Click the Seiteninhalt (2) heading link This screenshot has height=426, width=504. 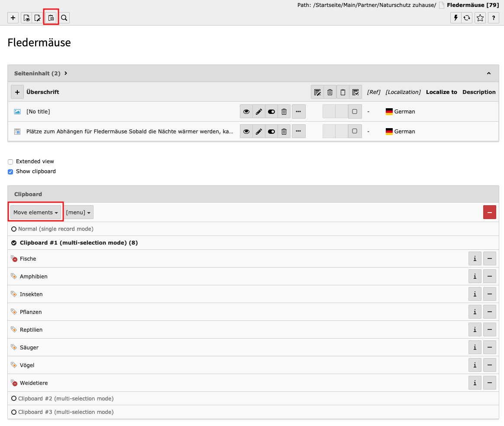[x=37, y=74]
